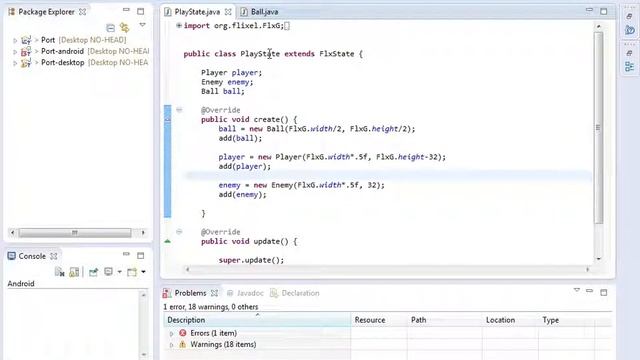Click Package Explorer scrollbar right arrow
This screenshot has width=640, height=360.
point(143,233)
